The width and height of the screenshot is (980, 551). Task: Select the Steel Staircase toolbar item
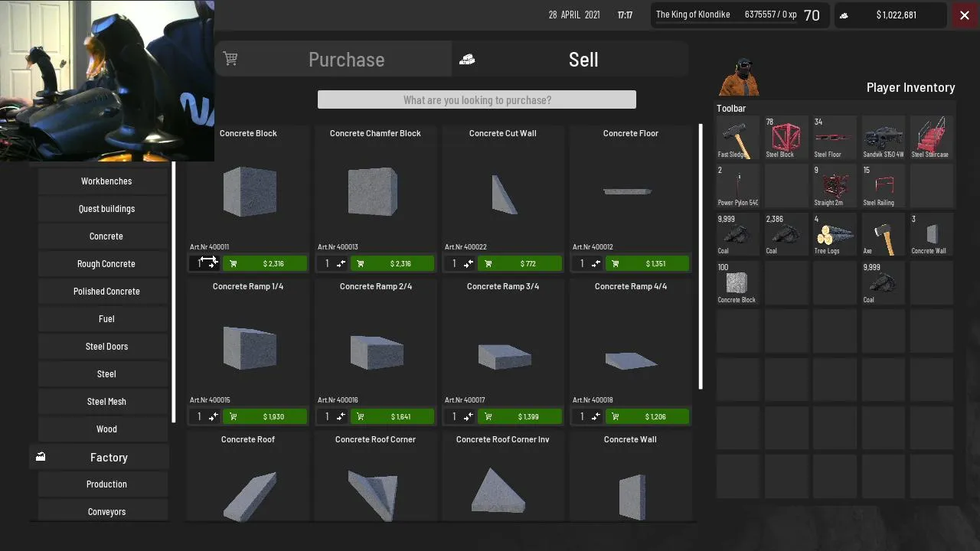point(932,138)
